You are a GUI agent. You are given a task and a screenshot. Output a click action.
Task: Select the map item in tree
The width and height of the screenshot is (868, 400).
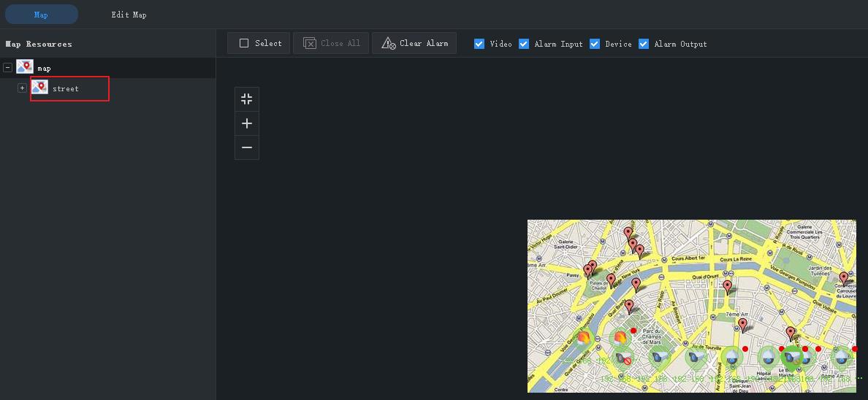click(108, 67)
